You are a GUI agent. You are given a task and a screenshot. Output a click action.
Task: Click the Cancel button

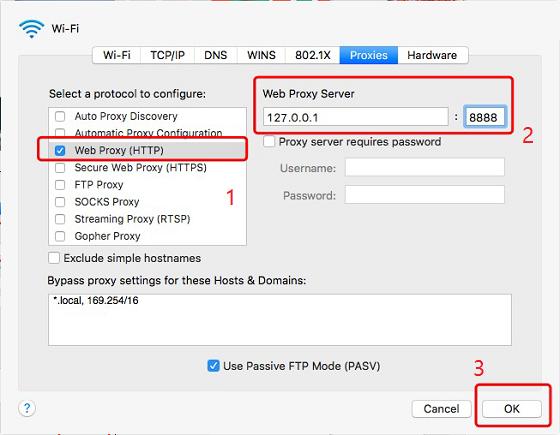point(441,409)
